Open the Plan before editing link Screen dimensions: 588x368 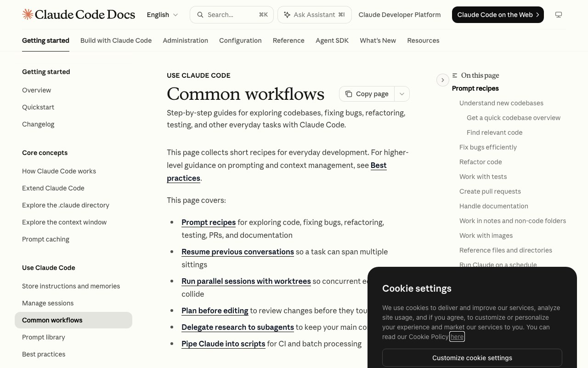tap(215, 310)
